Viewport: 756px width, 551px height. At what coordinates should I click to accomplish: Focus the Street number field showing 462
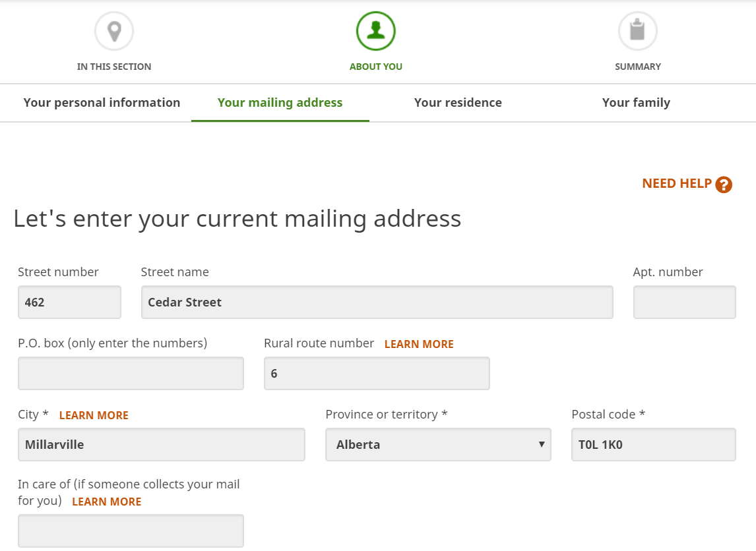click(x=69, y=302)
